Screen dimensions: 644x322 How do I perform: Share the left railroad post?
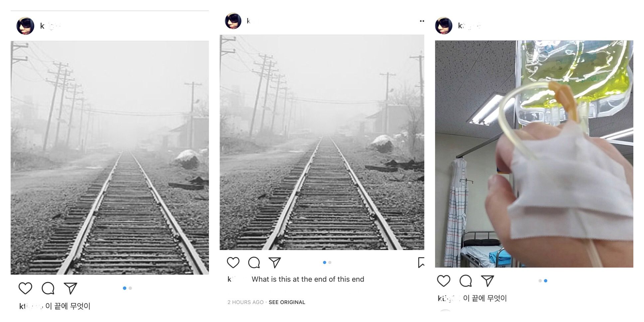70,288
